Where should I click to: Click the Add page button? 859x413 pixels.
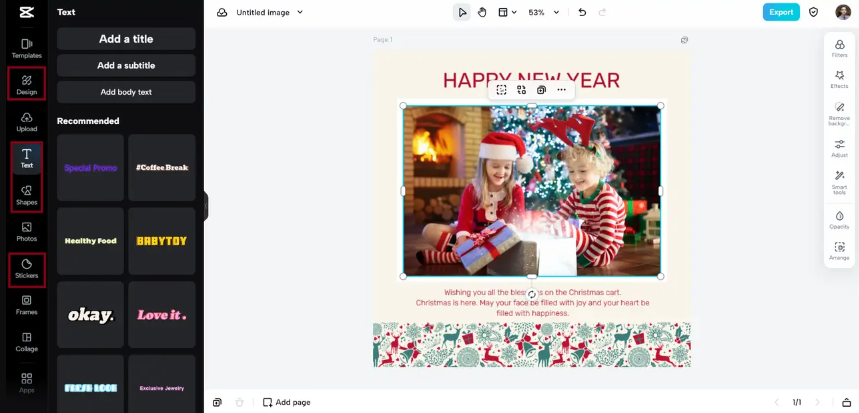287,403
